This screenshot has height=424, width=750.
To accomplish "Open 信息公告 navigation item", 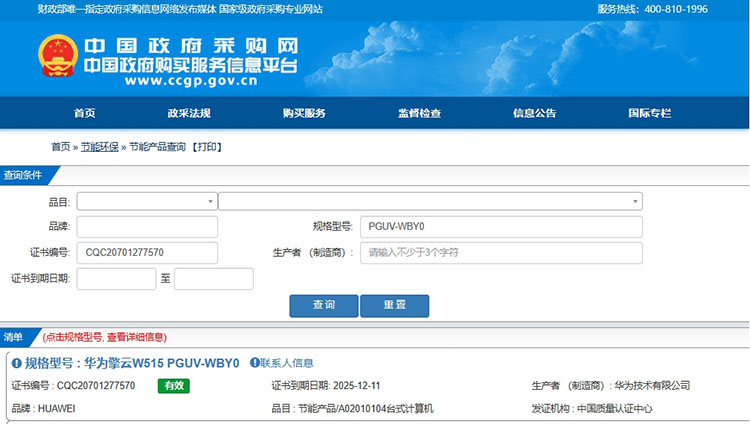I will 534,113.
